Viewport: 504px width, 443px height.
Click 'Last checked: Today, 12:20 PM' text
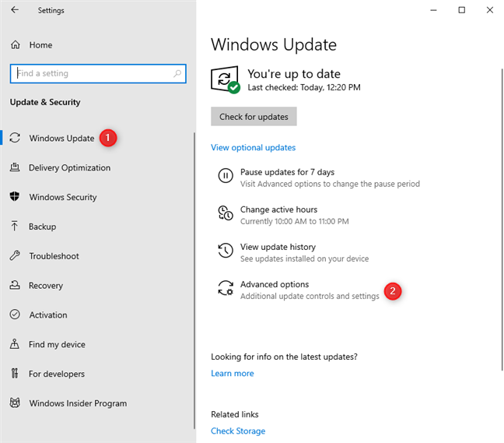(304, 87)
